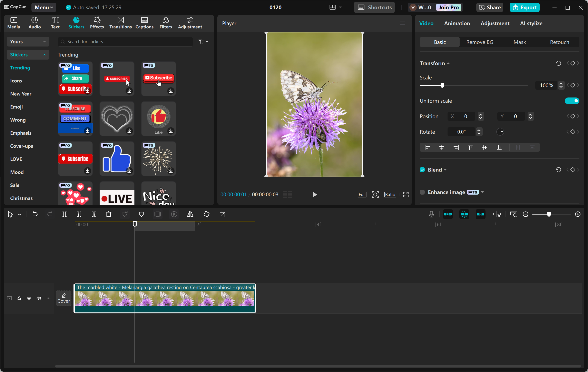The image size is (588, 372).
Task: Mirror the clip horizontally
Action: point(190,214)
